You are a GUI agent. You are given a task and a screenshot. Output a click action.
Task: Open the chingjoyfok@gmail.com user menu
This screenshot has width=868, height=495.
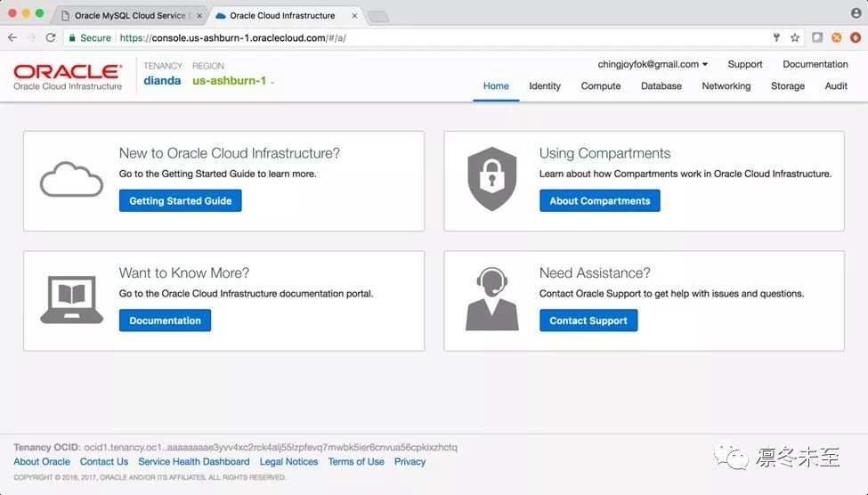[653, 64]
